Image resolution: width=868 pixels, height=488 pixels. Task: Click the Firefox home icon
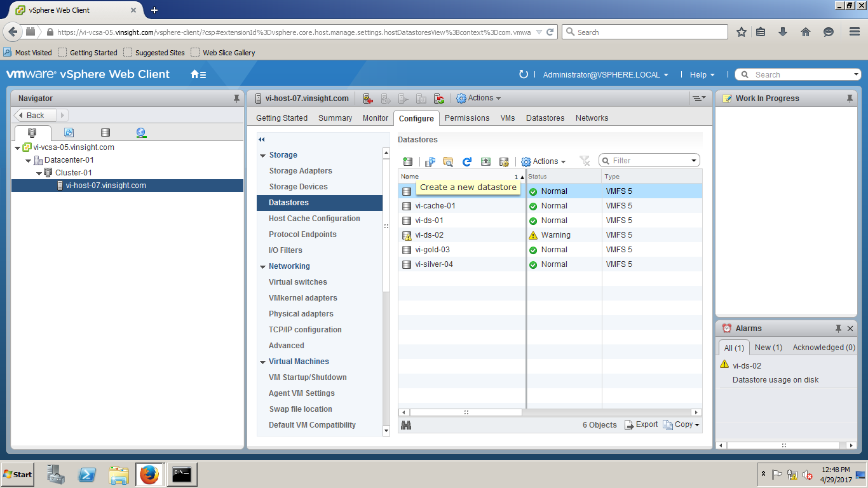tap(806, 32)
